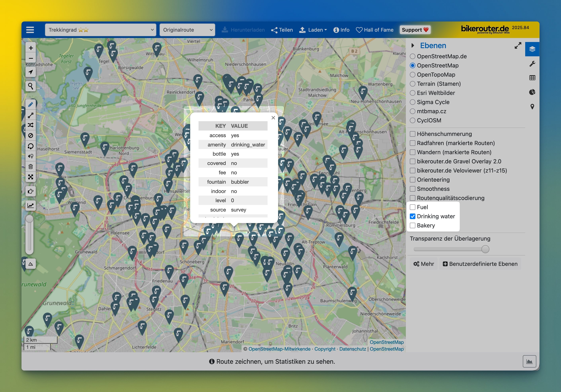Image resolution: width=561 pixels, height=392 pixels.
Task: Open the Originalroute dropdown
Action: pos(187,30)
